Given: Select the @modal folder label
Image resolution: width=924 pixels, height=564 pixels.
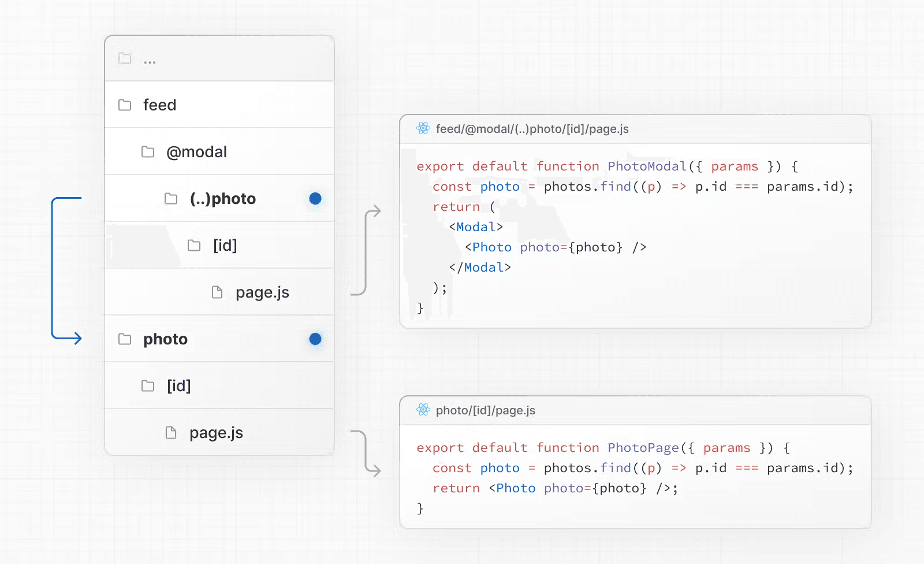Looking at the screenshot, I should pos(196,152).
